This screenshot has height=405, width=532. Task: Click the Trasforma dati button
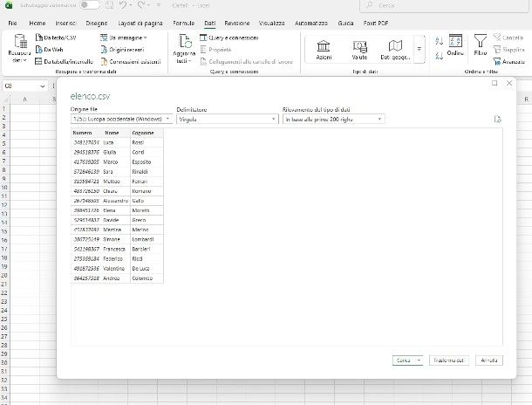coord(449,360)
